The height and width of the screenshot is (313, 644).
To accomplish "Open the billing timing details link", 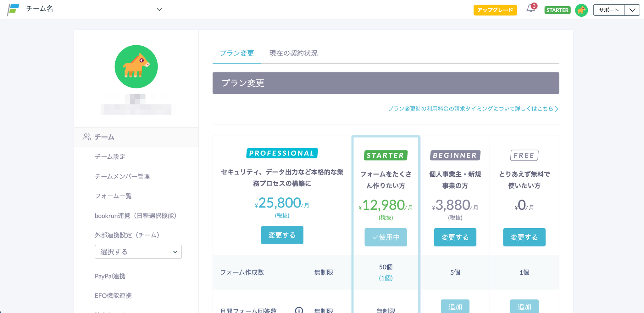I will [x=473, y=109].
